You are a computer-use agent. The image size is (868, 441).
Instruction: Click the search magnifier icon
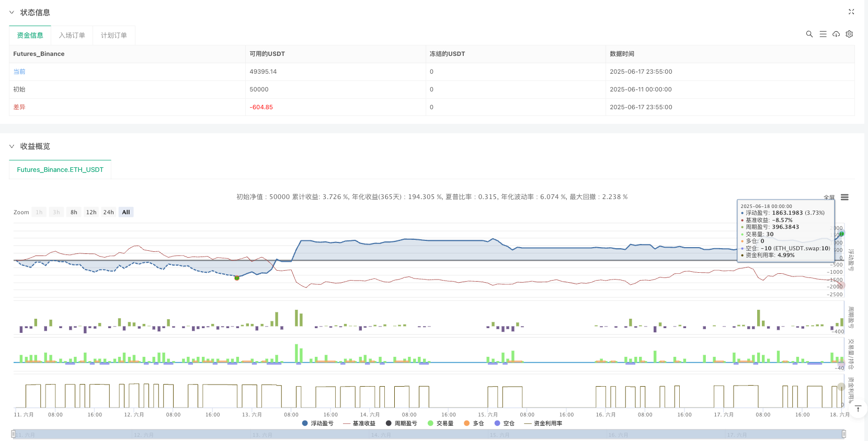pyautogui.click(x=809, y=34)
